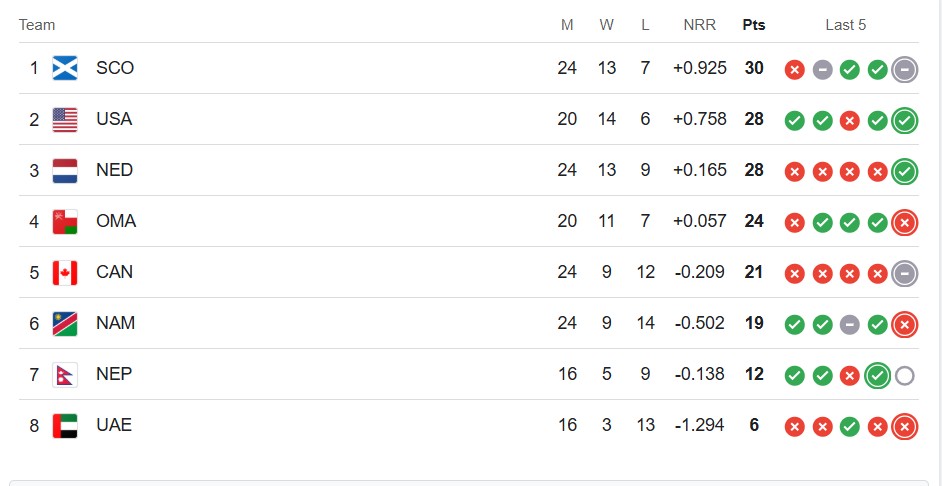Image resolution: width=942 pixels, height=486 pixels.
Task: Click the Netherlands flag icon
Action: click(65, 171)
